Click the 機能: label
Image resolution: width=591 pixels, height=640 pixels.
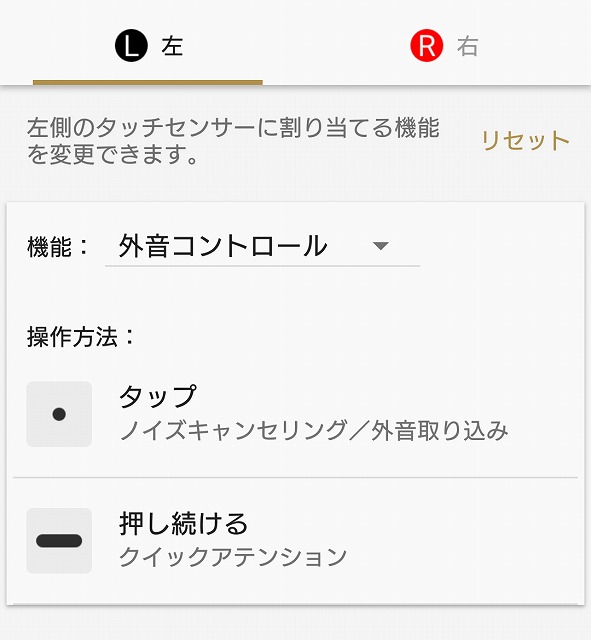(x=58, y=247)
